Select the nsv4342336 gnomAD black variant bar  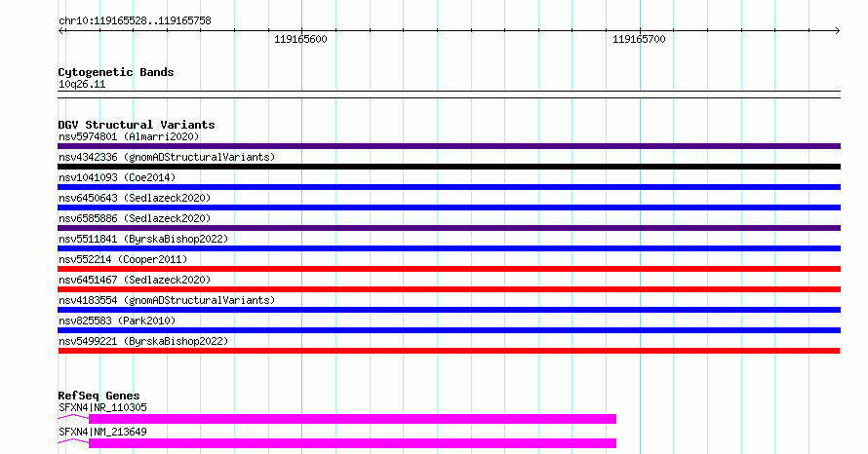tap(449, 167)
